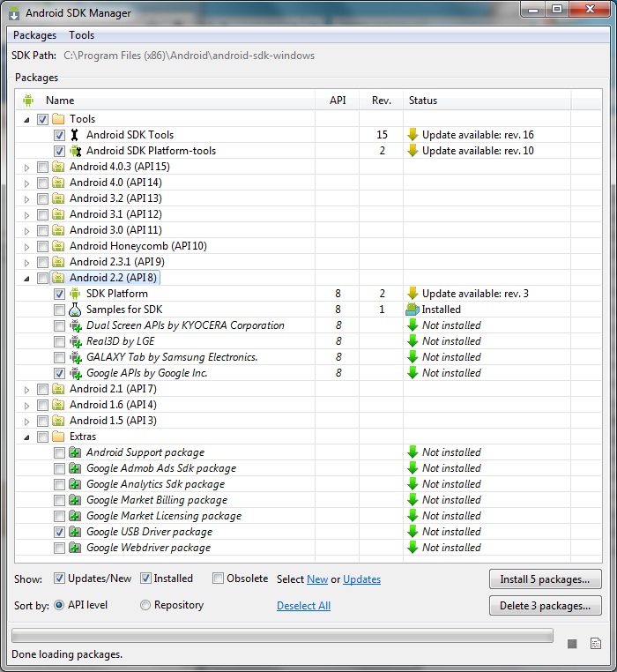The width and height of the screenshot is (617, 672).
Task: Collapse the Android 2.2 (API 8) group
Action: 26,279
